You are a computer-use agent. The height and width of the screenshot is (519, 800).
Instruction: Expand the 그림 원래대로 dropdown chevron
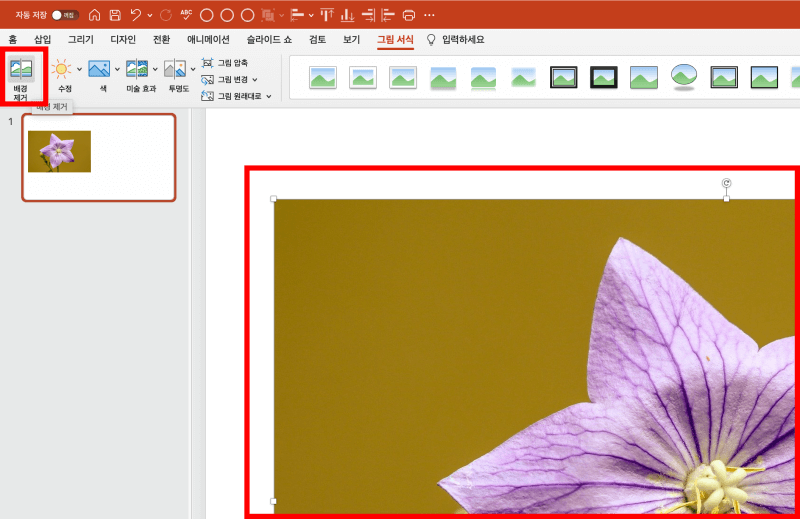click(269, 96)
